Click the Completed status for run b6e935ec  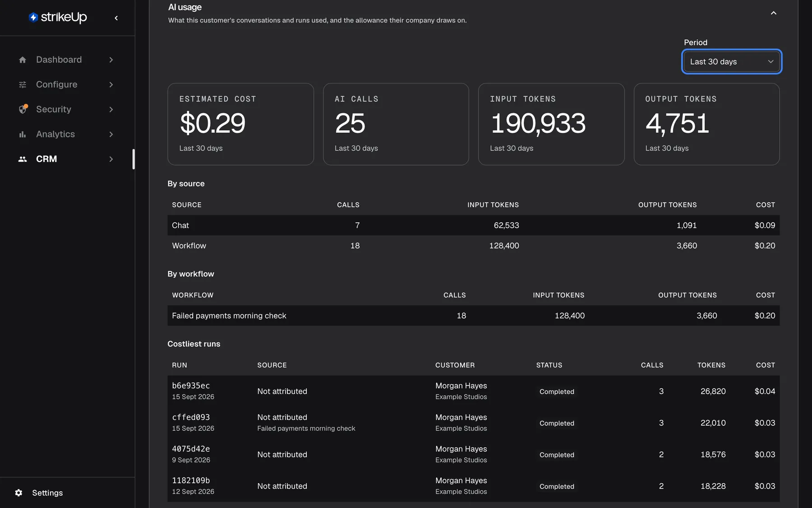(x=557, y=391)
